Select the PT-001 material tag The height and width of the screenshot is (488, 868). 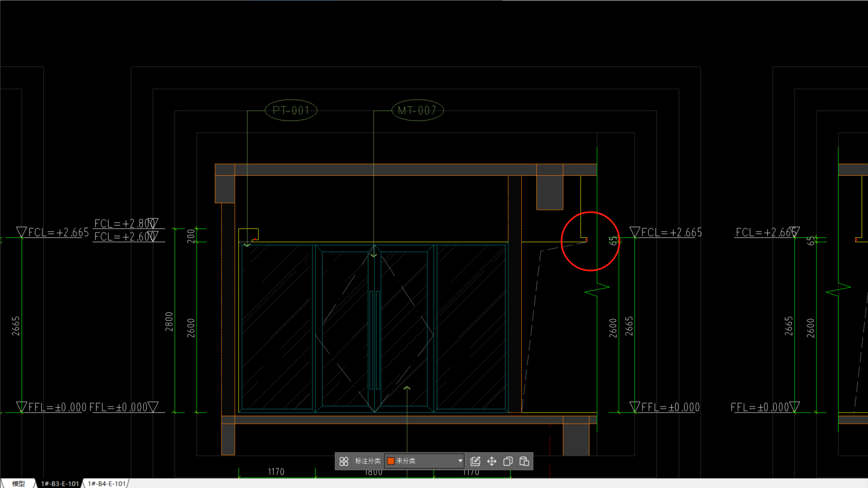[x=291, y=110]
